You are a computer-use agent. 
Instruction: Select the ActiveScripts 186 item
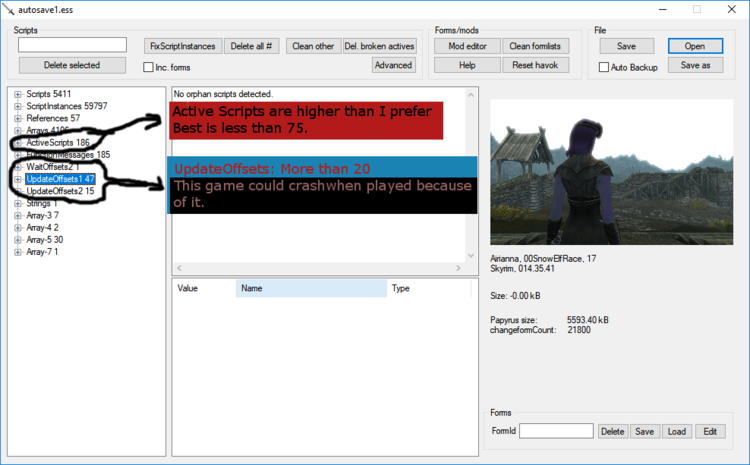58,143
